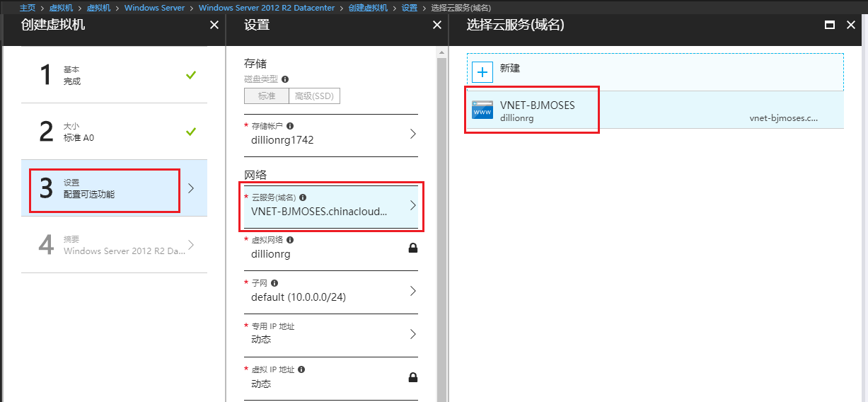The height and width of the screenshot is (402, 868).
Task: Open step 1 基本 in the wizard
Action: pos(113,75)
